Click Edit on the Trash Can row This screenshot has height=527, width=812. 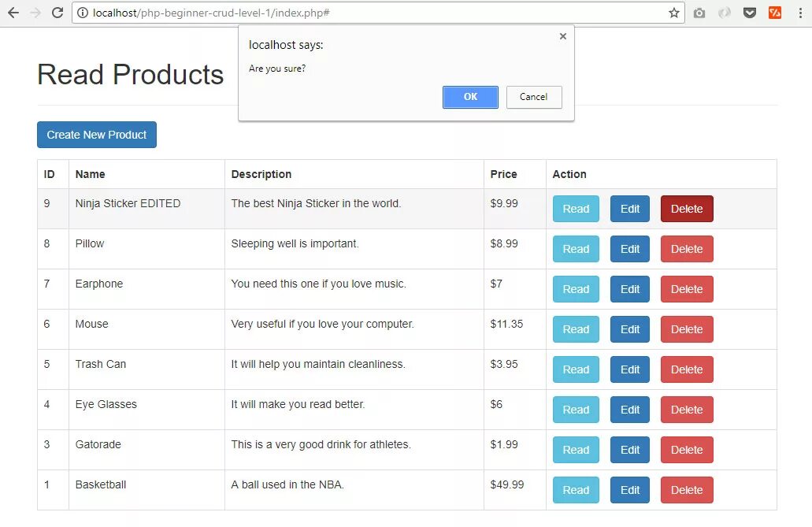630,369
